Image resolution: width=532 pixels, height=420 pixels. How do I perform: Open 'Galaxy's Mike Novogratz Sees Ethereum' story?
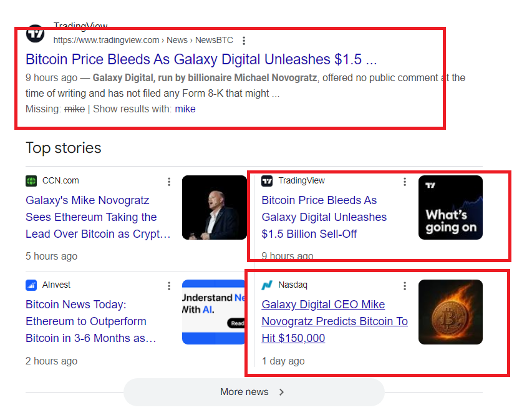pos(98,217)
